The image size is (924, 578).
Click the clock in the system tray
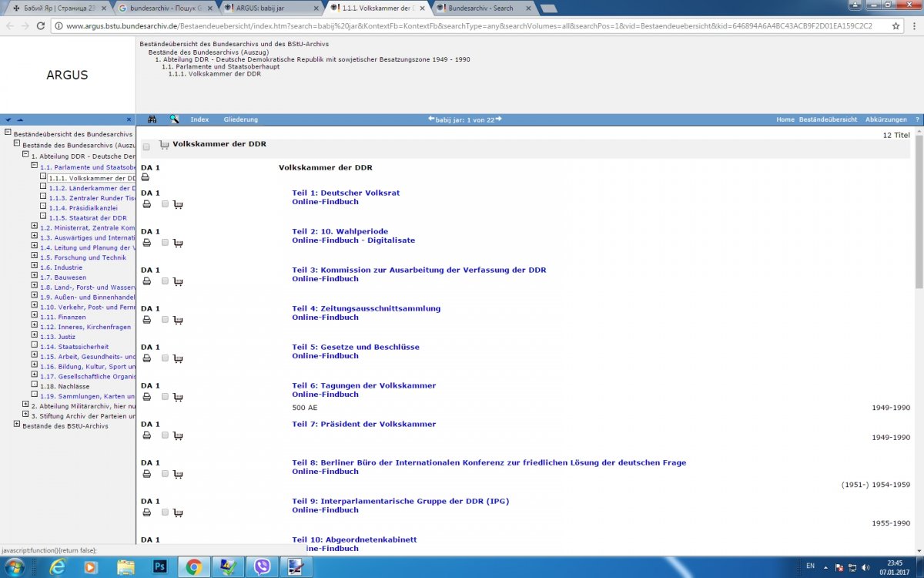[x=894, y=567]
